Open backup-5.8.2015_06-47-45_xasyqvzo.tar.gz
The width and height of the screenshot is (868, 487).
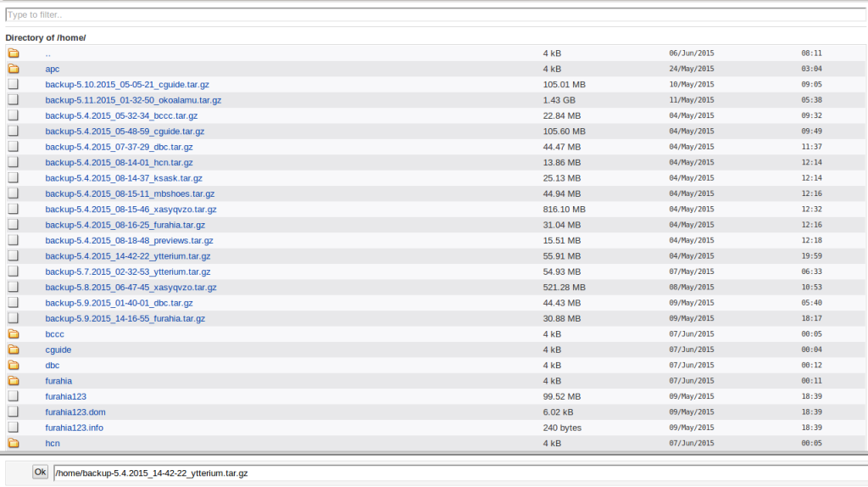tap(131, 288)
